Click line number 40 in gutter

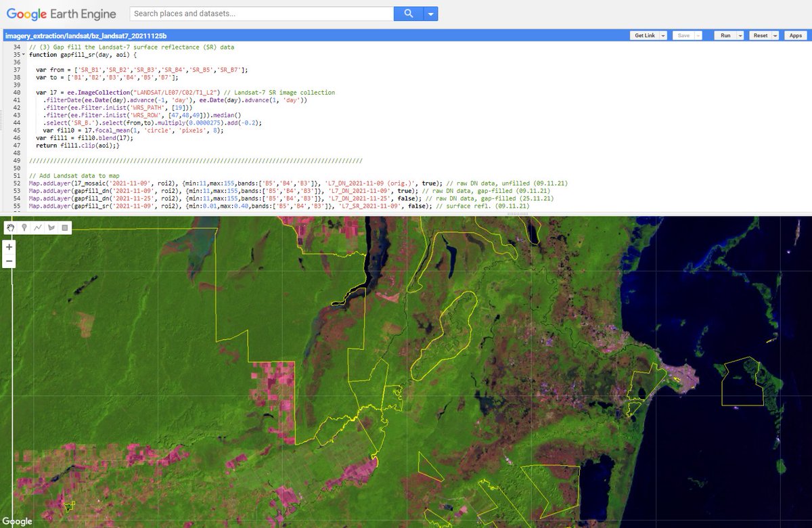pos(16,92)
